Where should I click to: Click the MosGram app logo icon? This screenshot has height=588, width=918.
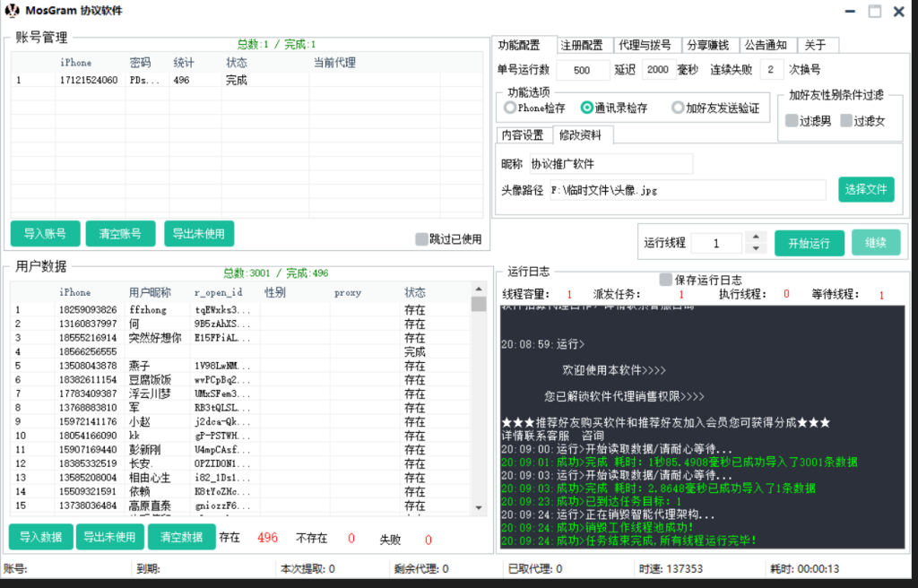tap(13, 12)
